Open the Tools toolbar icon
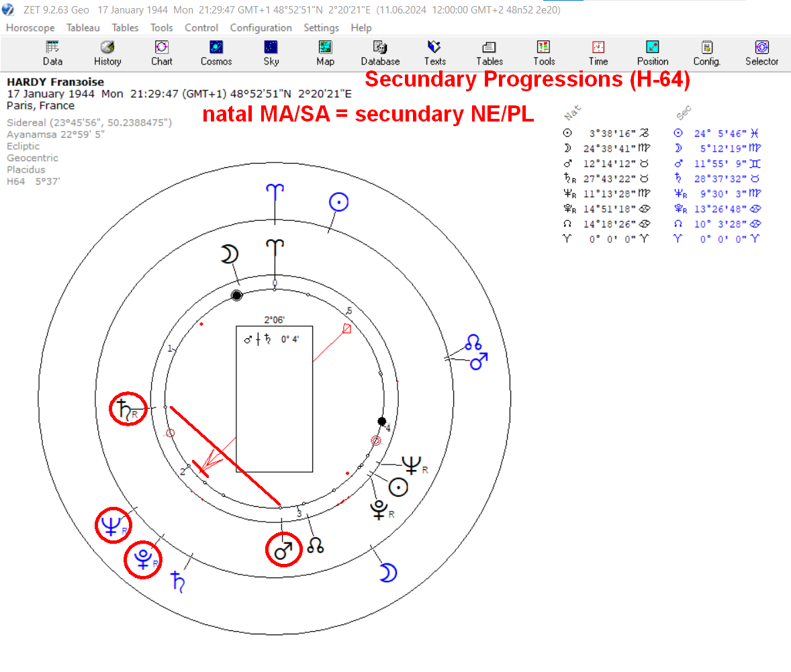This screenshot has width=791, height=672. [544, 54]
